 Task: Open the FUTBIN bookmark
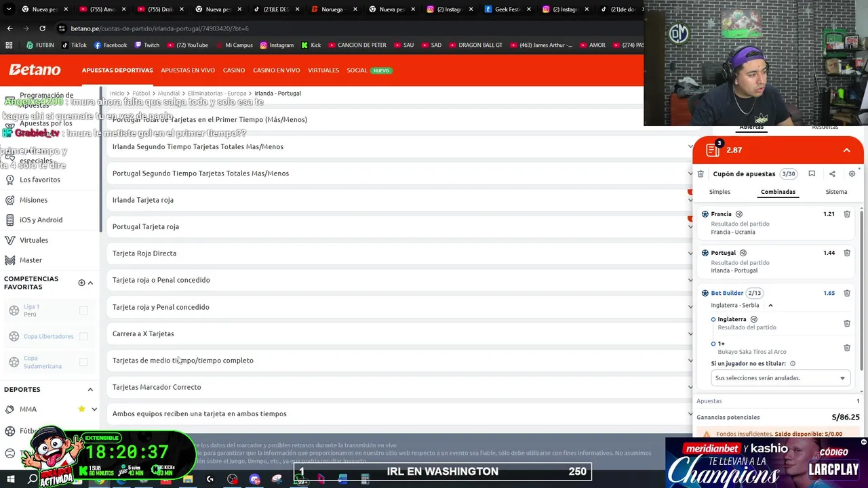tap(40, 45)
